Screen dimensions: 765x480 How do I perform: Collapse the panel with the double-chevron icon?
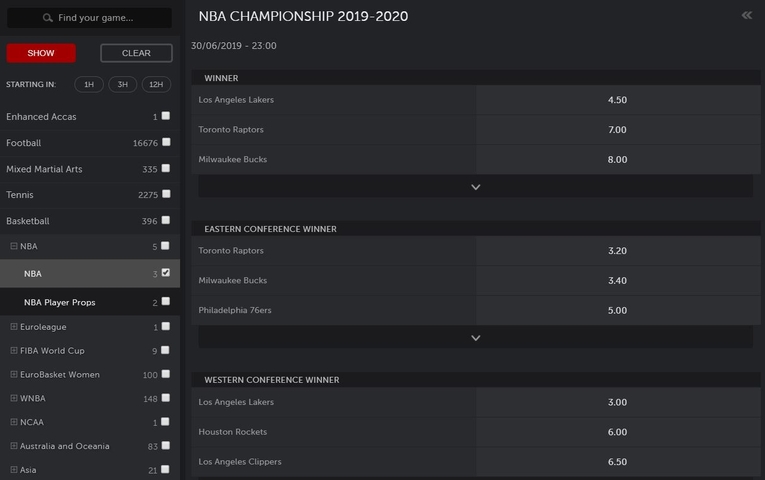(x=746, y=16)
